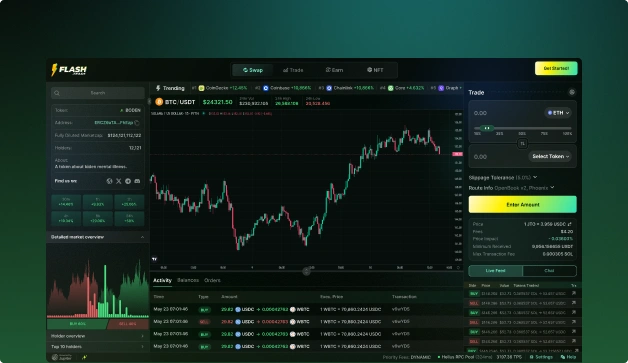Click the Search input field
This screenshot has width=628, height=363.
click(x=98, y=93)
